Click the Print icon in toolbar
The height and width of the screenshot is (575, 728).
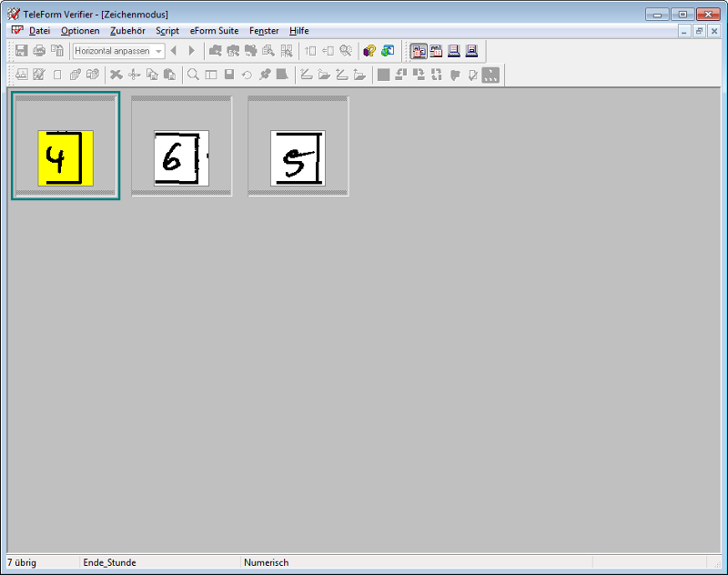39,51
